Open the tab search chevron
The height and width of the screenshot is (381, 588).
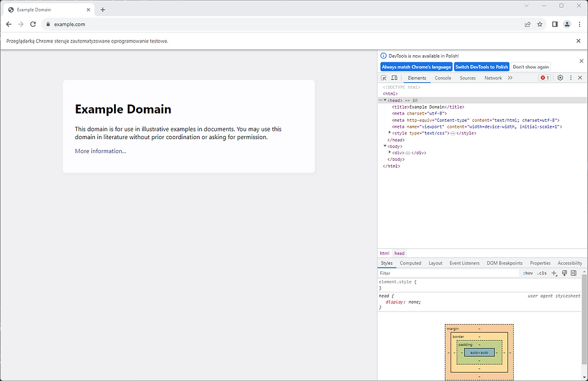point(527,5)
